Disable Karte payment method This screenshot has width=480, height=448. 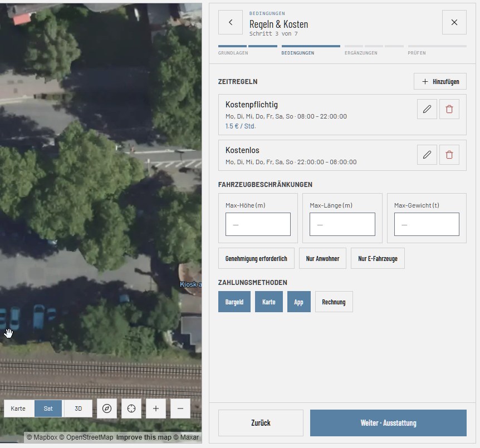269,302
